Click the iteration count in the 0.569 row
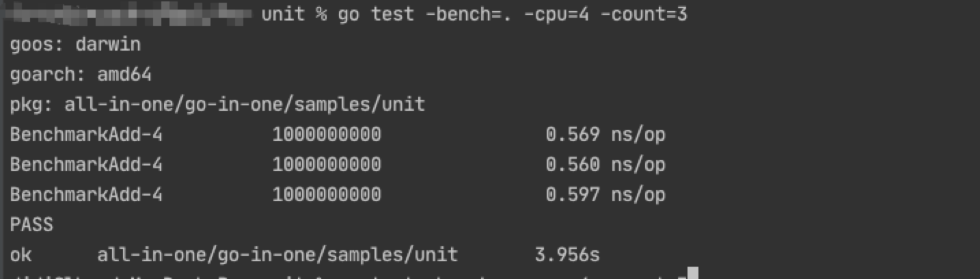 click(327, 135)
